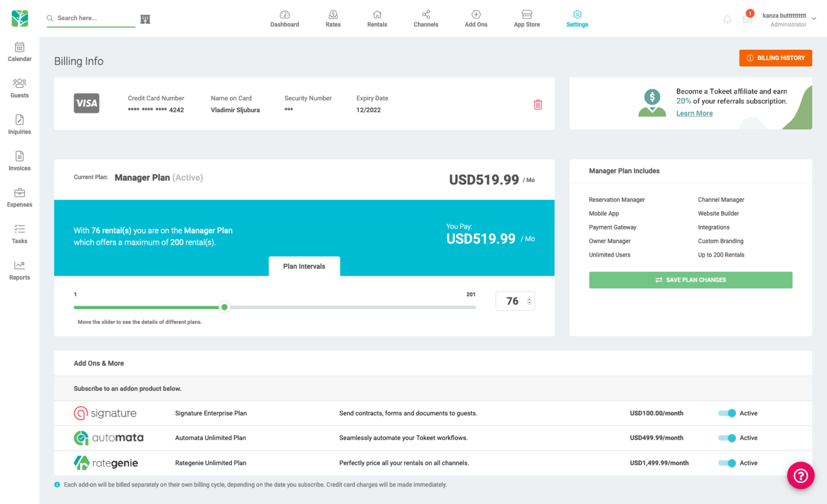
Task: Click the rental count stepper arrows
Action: tap(529, 301)
